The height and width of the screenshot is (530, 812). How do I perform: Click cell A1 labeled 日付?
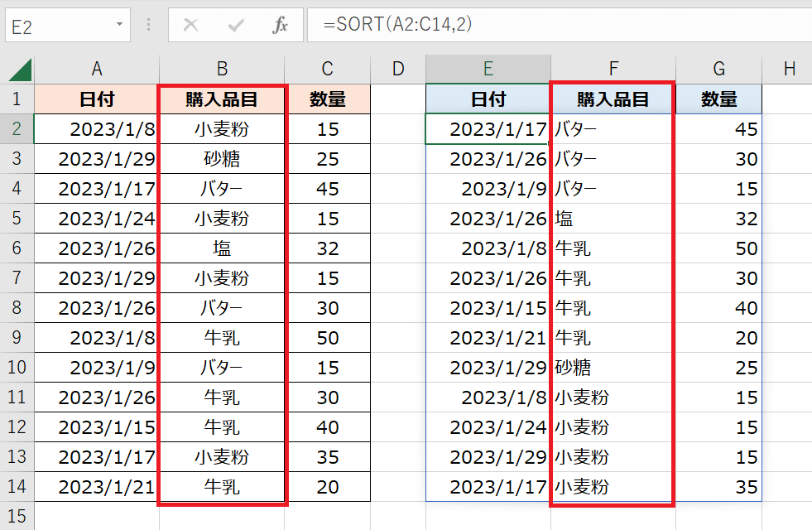tap(97, 99)
